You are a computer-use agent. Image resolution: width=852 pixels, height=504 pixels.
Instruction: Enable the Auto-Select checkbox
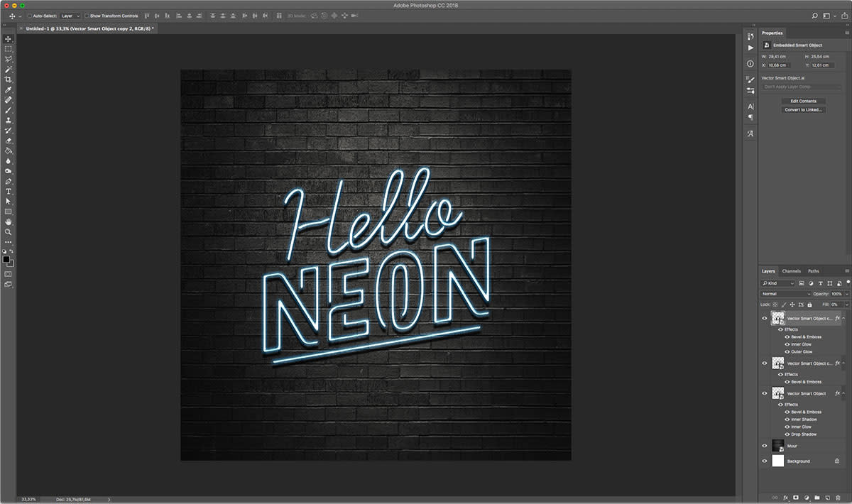29,16
